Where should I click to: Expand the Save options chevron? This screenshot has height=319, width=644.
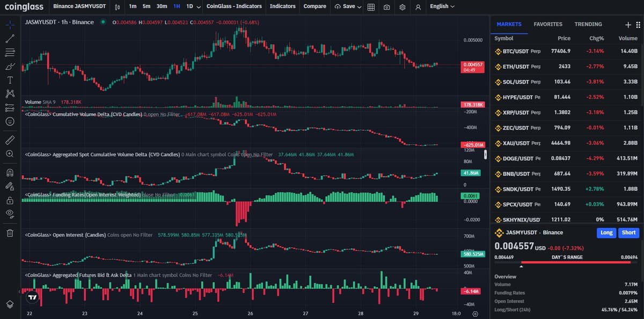[x=359, y=7]
